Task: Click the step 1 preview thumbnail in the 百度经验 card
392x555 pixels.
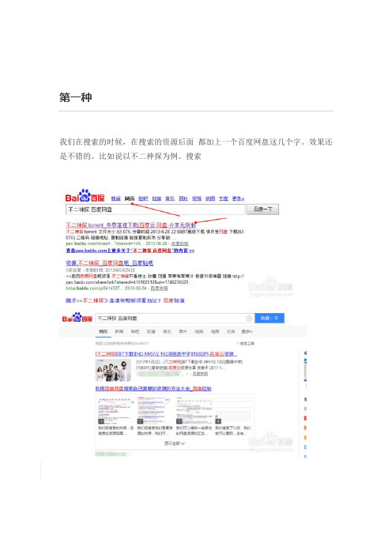Action: (x=115, y=410)
